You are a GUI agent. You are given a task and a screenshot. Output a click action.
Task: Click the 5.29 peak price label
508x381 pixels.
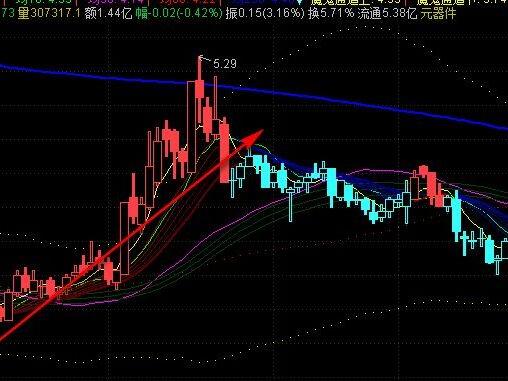click(225, 63)
